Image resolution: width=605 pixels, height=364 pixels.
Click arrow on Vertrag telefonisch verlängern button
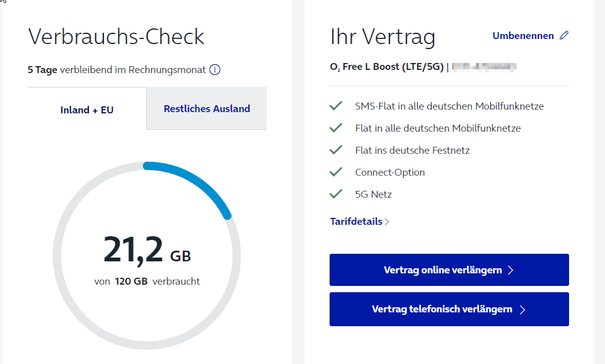tap(522, 310)
